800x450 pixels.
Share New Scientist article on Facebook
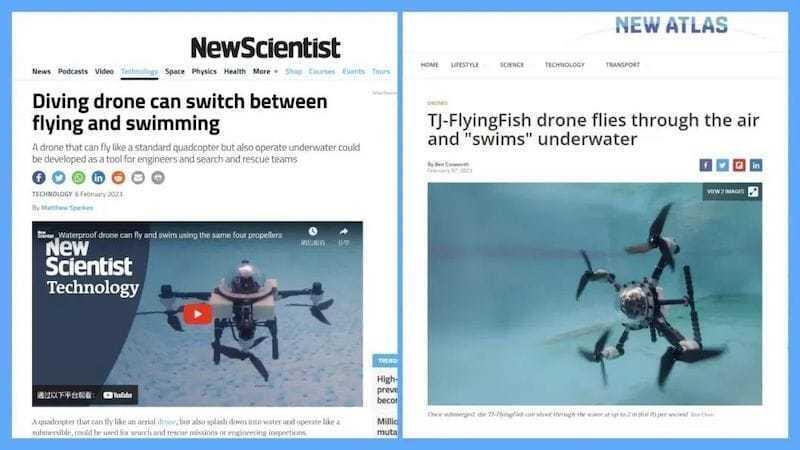pyautogui.click(x=39, y=178)
